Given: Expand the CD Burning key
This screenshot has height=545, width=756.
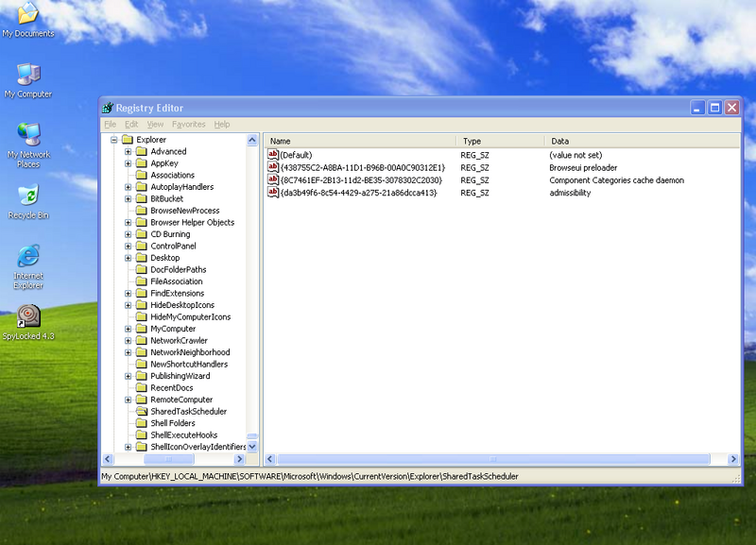Looking at the screenshot, I should coord(128,234).
